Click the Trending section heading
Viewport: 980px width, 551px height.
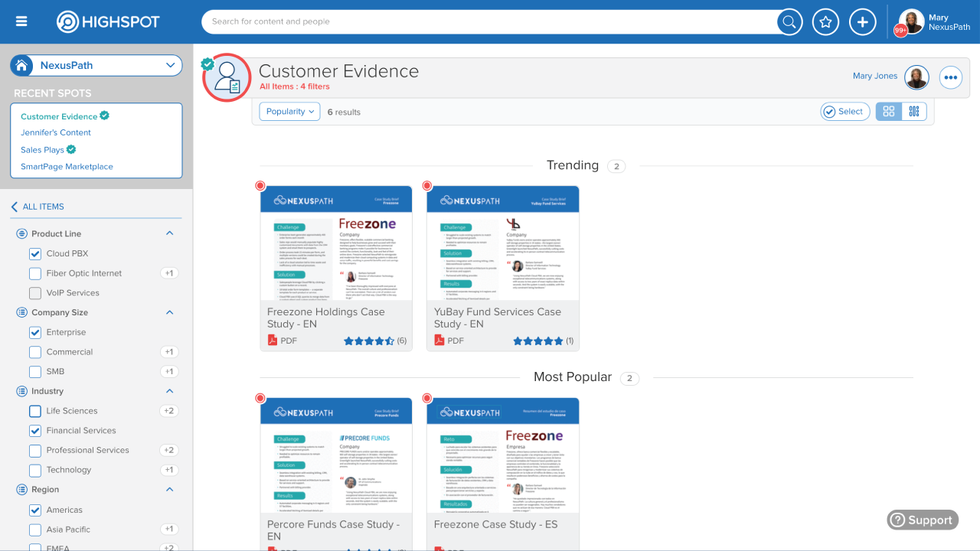coord(573,165)
